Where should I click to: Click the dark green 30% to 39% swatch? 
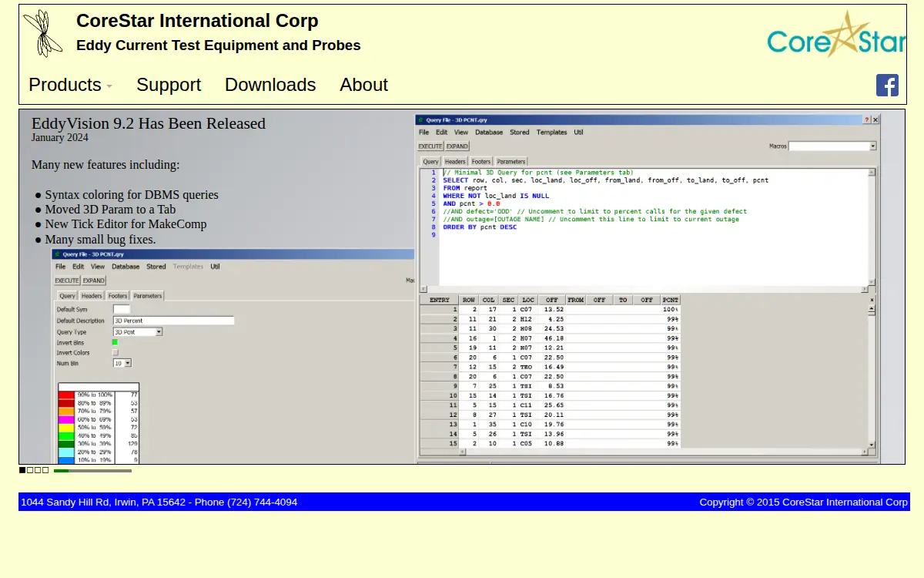[x=67, y=444]
